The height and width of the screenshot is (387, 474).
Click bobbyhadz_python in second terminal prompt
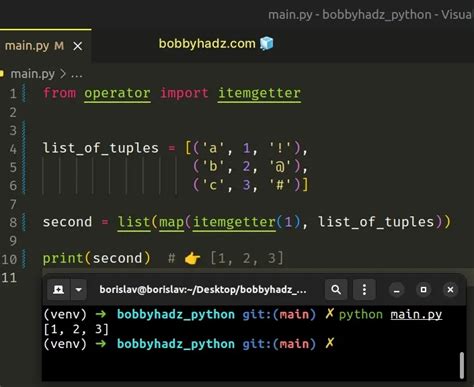pos(176,344)
